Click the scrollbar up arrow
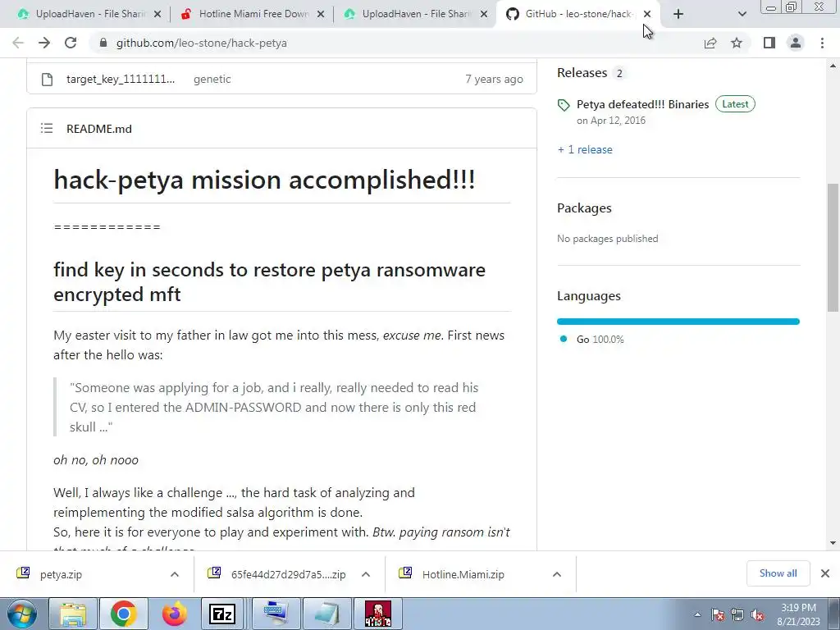 coord(833,66)
